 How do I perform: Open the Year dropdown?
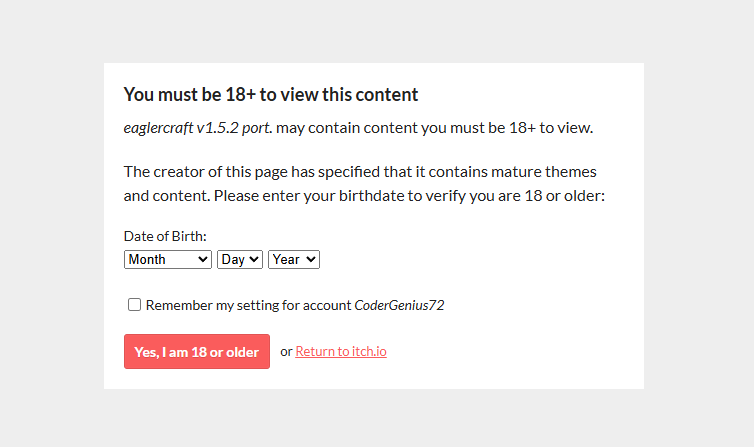[293, 259]
